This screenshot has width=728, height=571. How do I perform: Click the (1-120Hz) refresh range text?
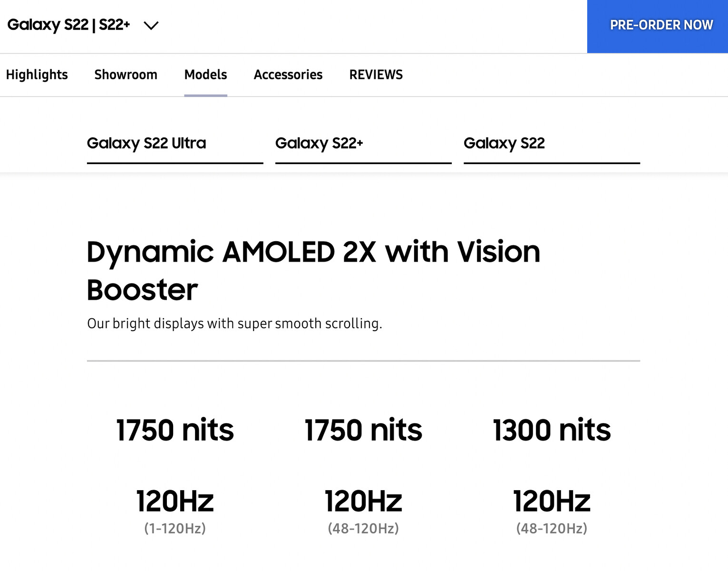tap(175, 528)
